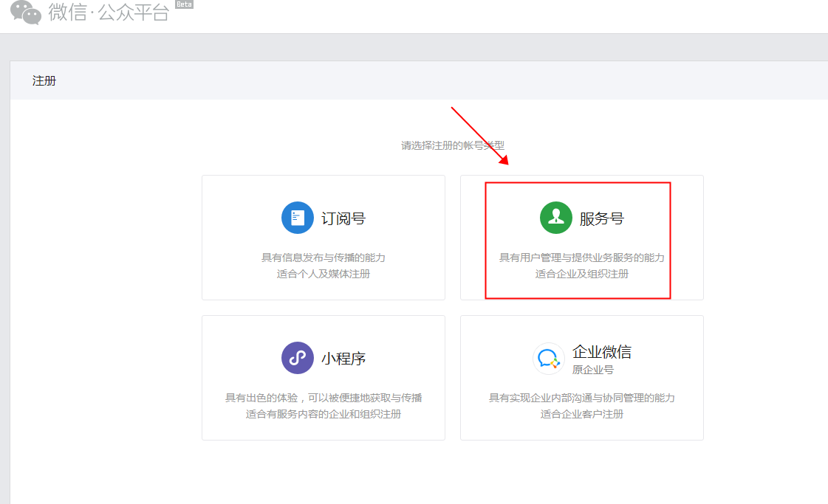Image resolution: width=828 pixels, height=504 pixels.
Task: Click 小程序 description about 出色的体验
Action: 324,398
